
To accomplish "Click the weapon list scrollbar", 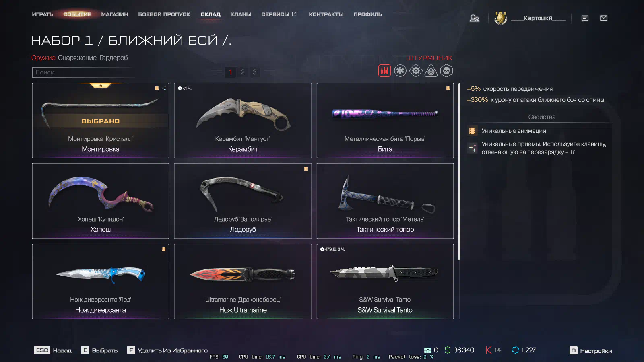I will tap(459, 172).
